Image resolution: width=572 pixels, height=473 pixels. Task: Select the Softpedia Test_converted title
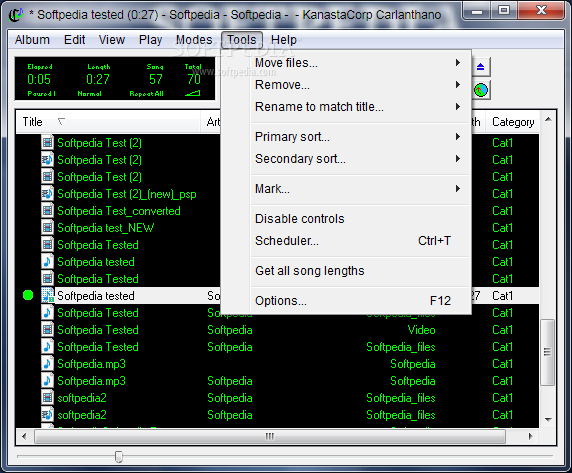(119, 211)
